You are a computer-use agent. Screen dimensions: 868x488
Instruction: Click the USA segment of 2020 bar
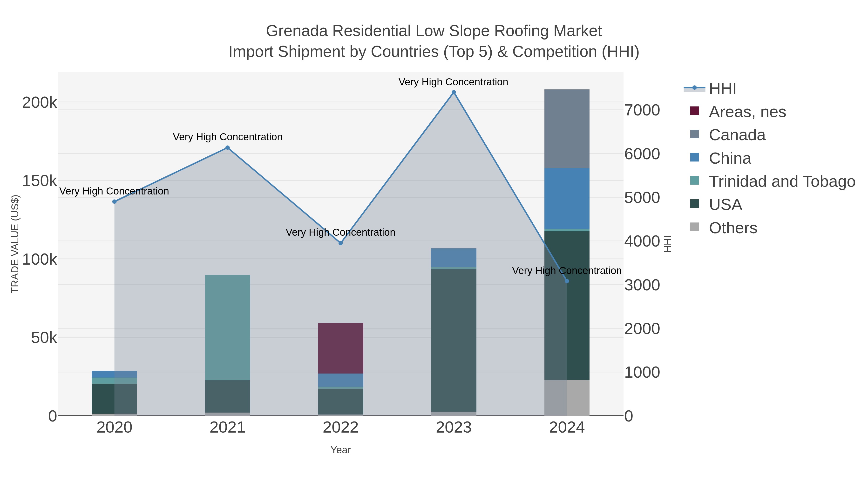click(x=115, y=399)
